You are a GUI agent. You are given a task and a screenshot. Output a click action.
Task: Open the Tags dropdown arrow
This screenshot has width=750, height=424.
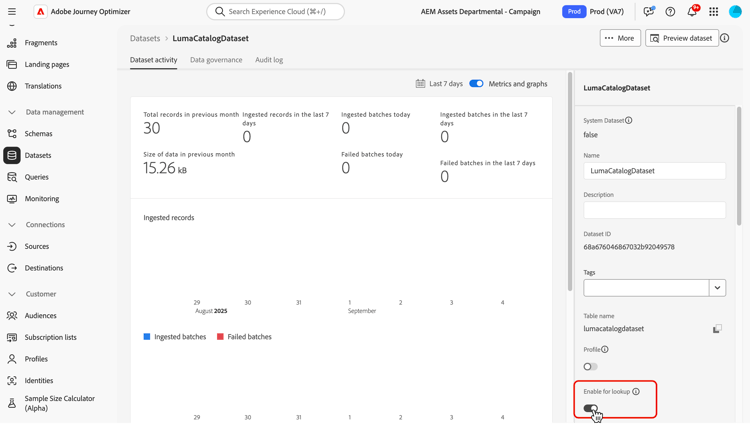click(x=717, y=288)
